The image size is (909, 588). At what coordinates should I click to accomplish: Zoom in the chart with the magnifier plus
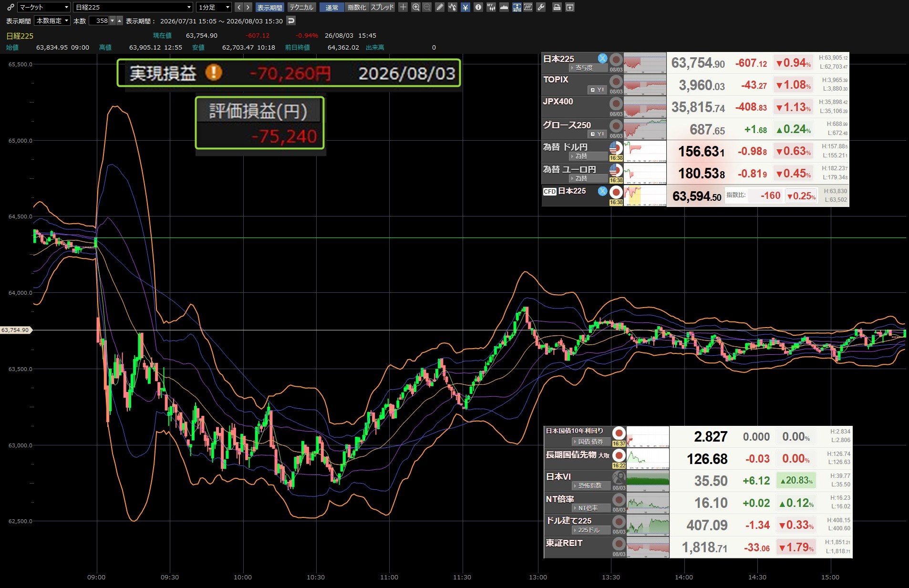click(x=416, y=7)
